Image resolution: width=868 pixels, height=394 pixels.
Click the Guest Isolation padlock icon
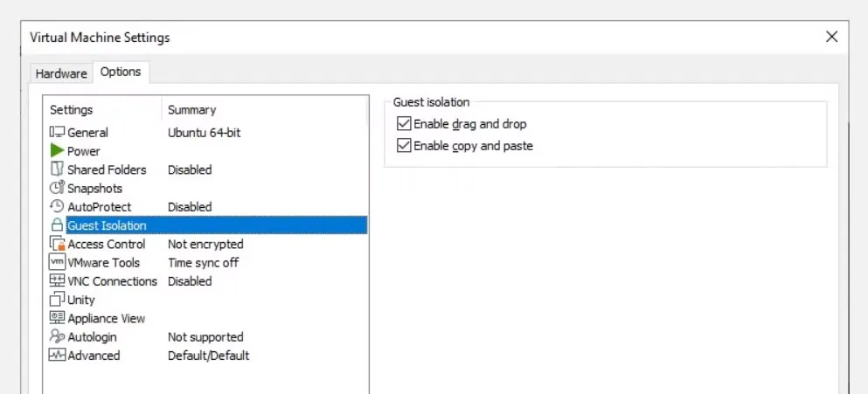[x=57, y=225]
